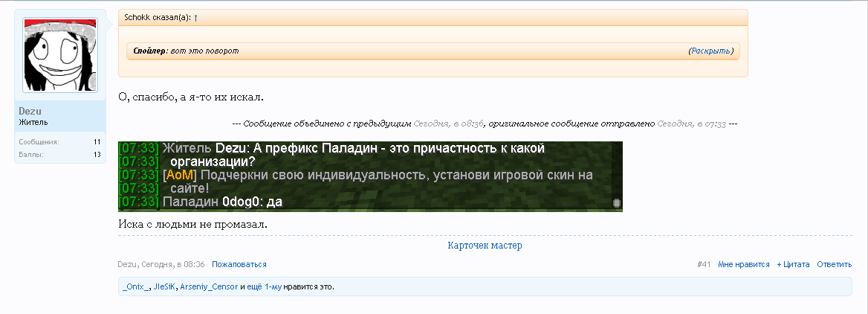Image resolution: width=868 pixels, height=314 pixels.
Task: Click the "Баллы" points count in the user panel
Action: pyautogui.click(x=97, y=155)
